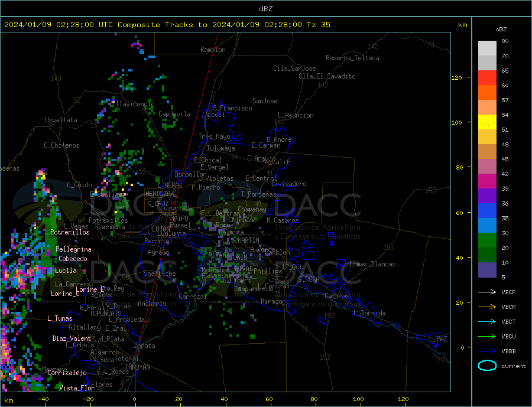
Task: Click the 'Villavicencio' label on the map
Action: click(131, 104)
